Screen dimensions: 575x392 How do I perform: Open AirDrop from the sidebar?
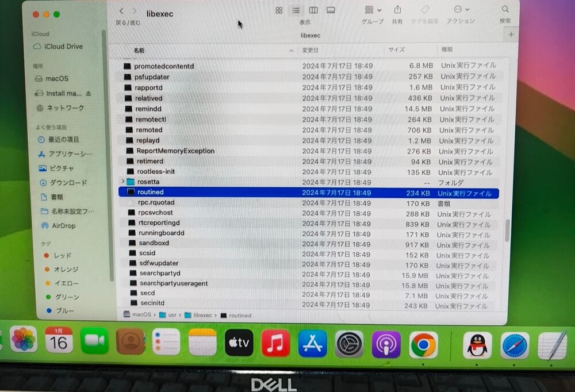coord(63,226)
